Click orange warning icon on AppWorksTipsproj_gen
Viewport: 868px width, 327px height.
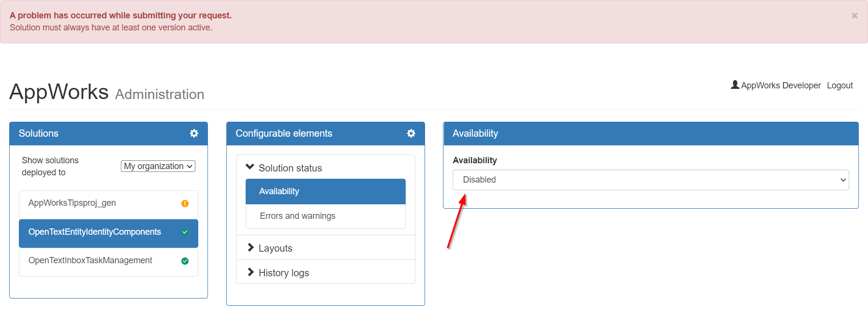coord(185,204)
